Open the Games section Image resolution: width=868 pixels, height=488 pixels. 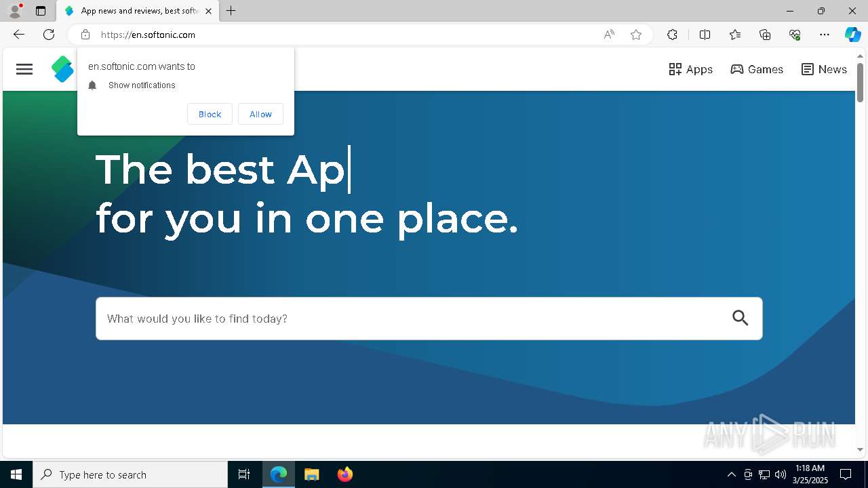[x=757, y=69]
